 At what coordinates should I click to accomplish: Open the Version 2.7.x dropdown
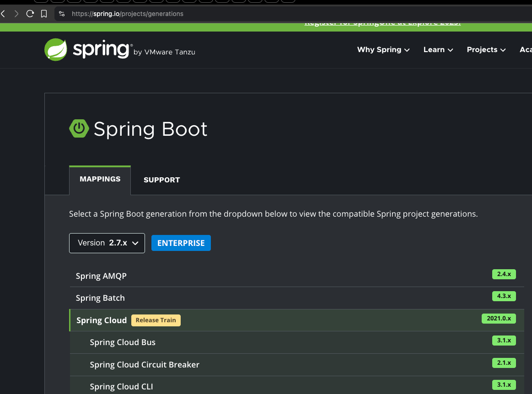click(x=107, y=243)
